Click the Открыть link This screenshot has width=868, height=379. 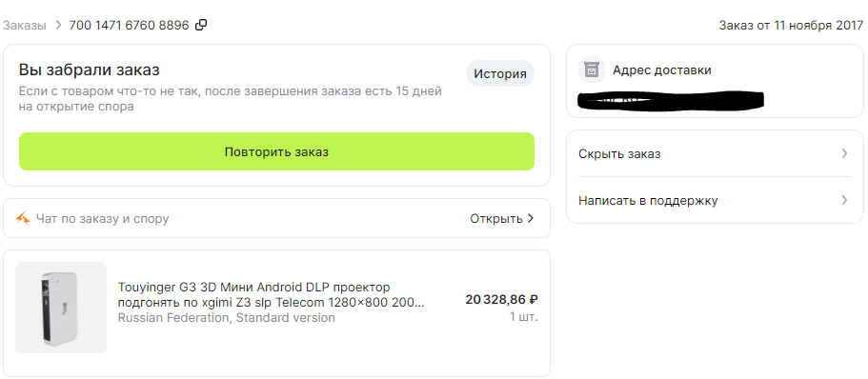(x=496, y=219)
